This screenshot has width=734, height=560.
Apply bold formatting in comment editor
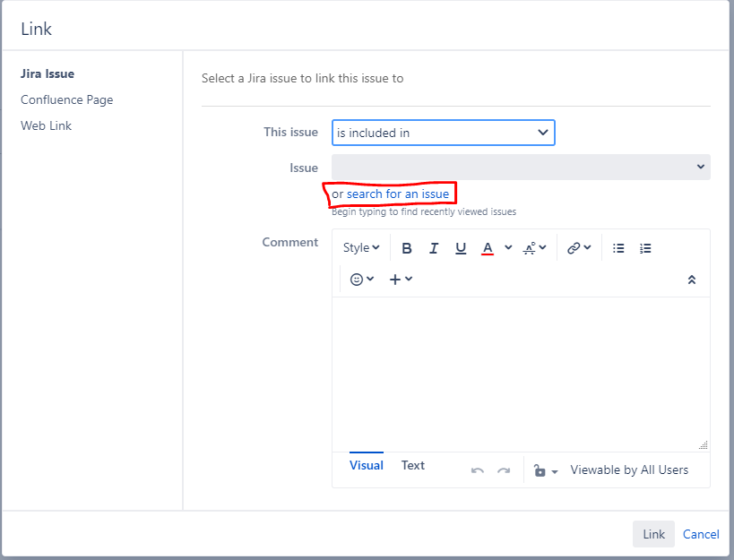click(x=406, y=248)
